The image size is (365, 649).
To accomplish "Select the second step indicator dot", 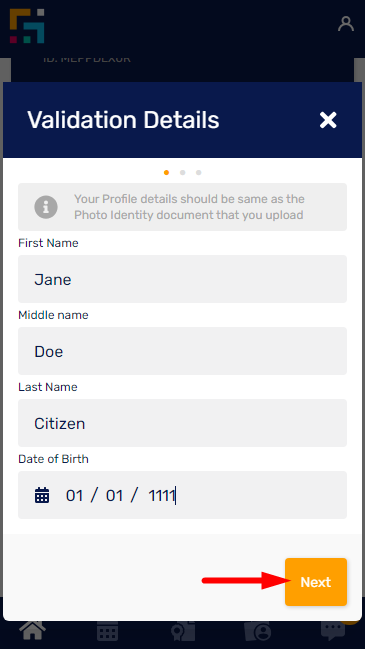I will point(182,173).
